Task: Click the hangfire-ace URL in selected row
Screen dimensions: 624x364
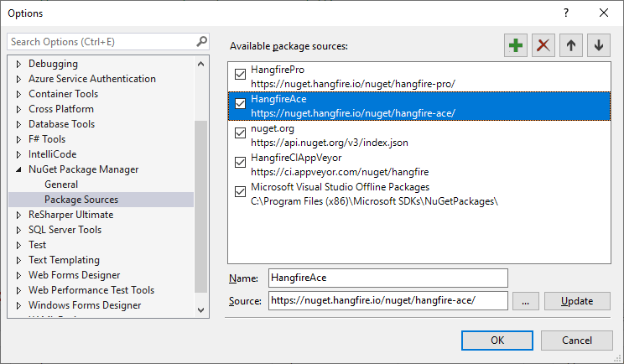Action: pyautogui.click(x=353, y=113)
